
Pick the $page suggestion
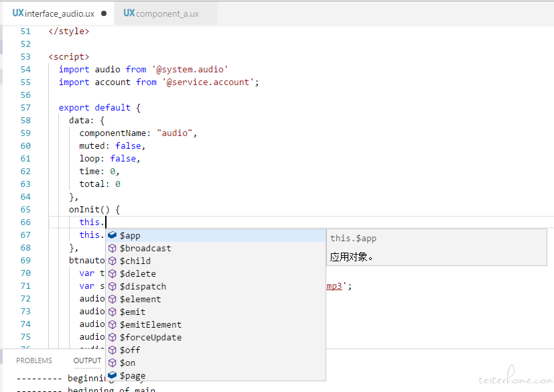point(216,375)
